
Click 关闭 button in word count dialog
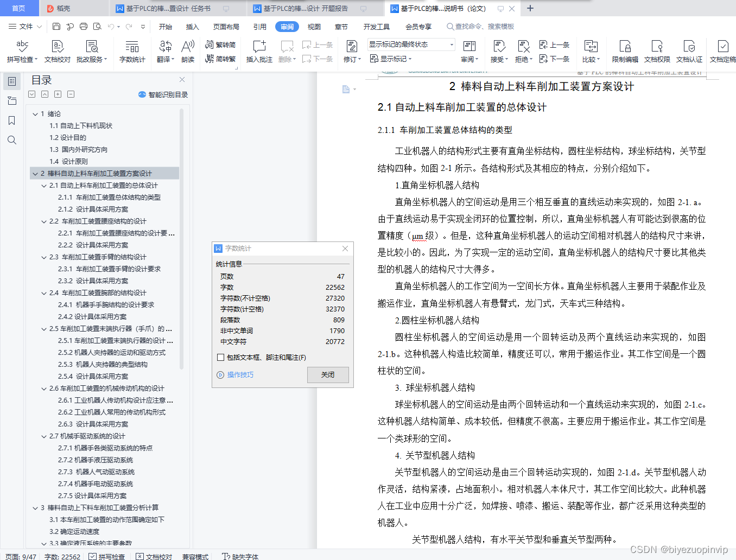coord(328,375)
